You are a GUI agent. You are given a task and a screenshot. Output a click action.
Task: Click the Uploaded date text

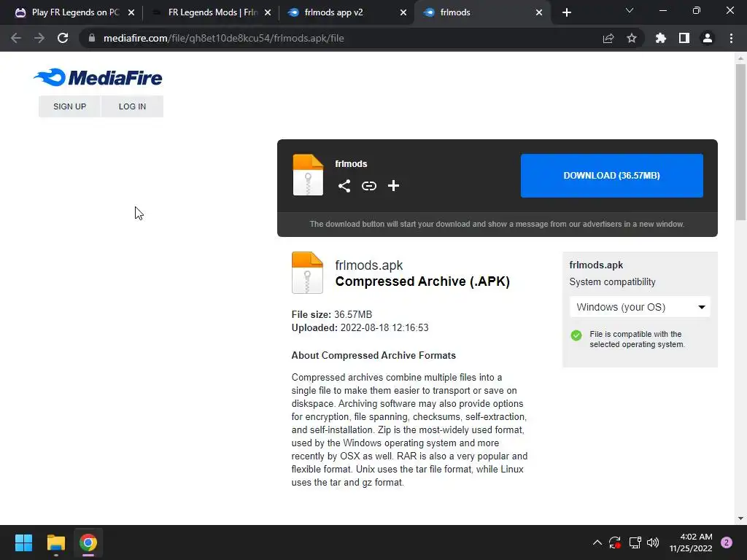(360, 327)
